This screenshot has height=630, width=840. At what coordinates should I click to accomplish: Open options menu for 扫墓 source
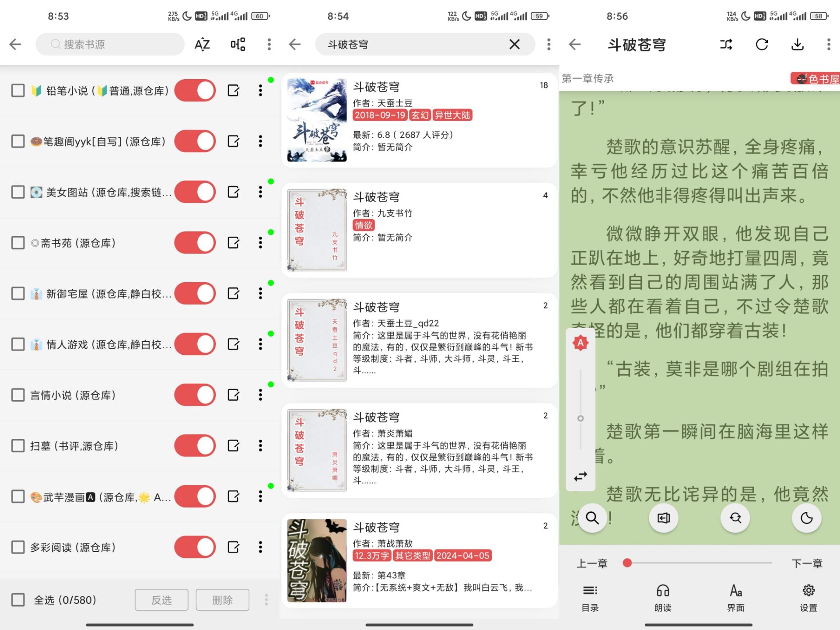260,445
